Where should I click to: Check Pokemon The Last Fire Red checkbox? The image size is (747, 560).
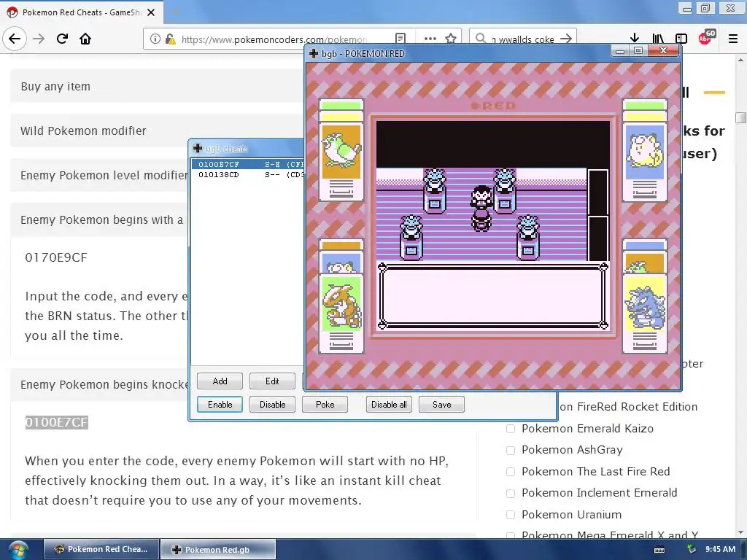tap(511, 472)
